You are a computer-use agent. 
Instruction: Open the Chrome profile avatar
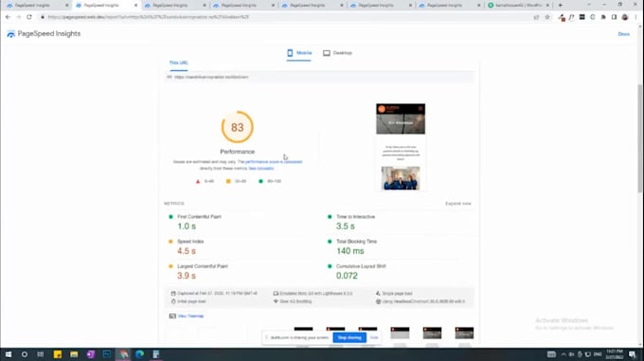625,17
